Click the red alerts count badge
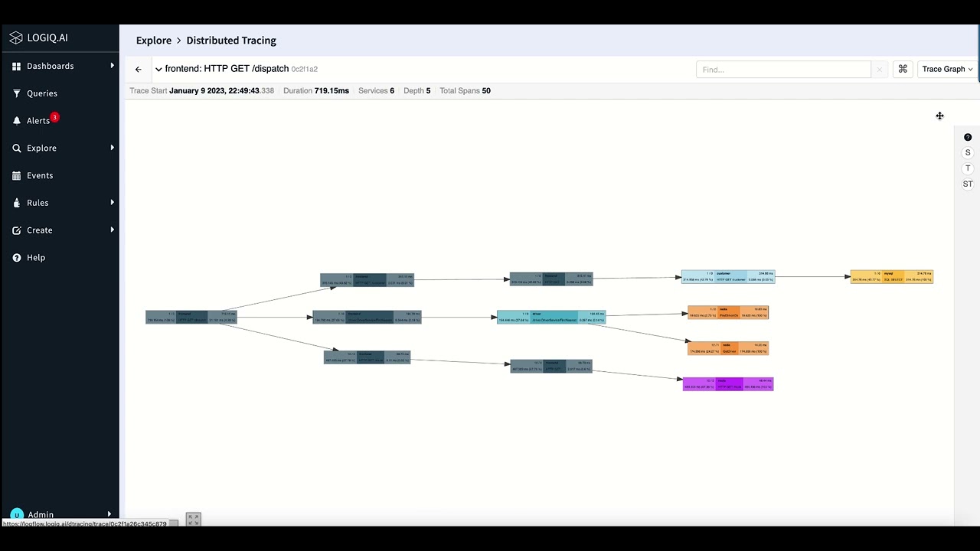Screen dimensions: 980x551 click(54, 117)
